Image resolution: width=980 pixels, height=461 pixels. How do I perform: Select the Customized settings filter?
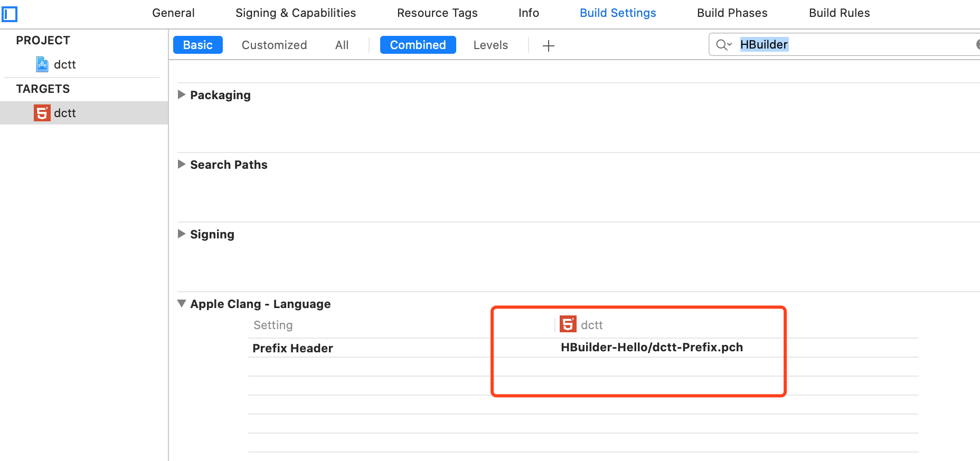point(274,45)
